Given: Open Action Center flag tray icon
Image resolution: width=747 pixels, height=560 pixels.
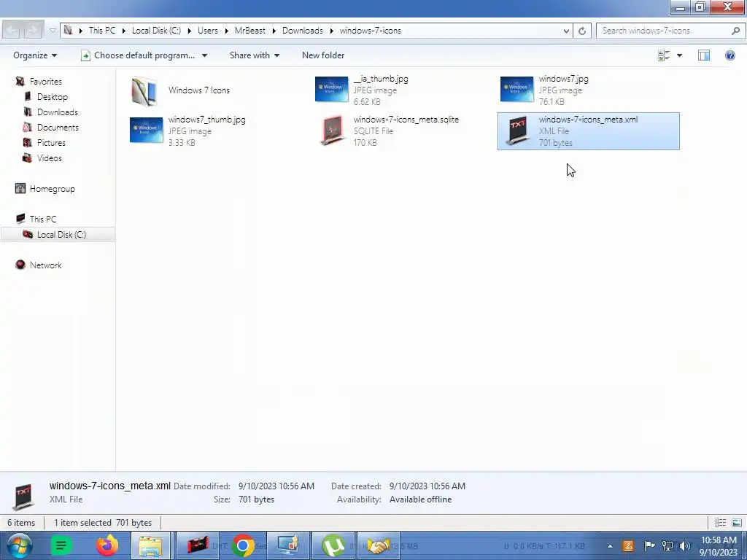Looking at the screenshot, I should [649, 546].
